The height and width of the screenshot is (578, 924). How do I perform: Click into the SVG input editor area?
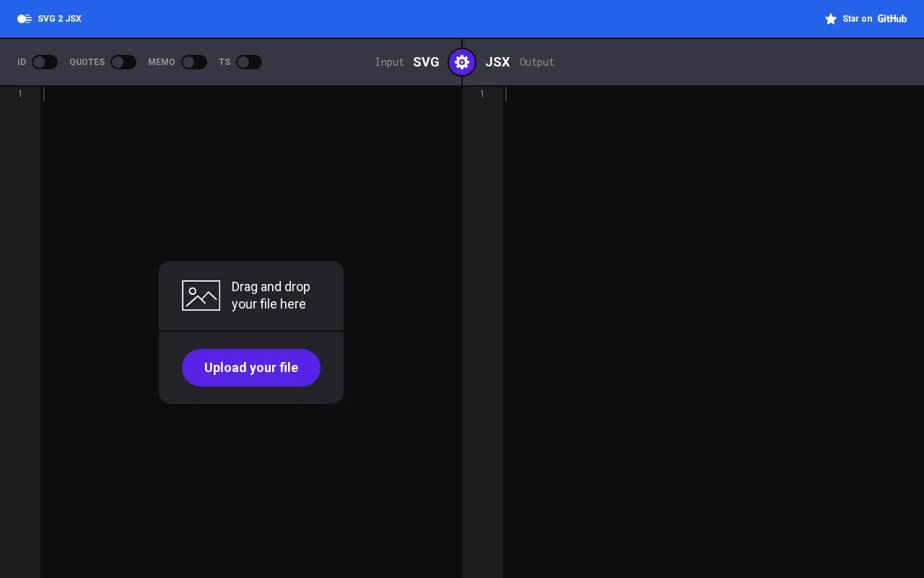(x=251, y=332)
